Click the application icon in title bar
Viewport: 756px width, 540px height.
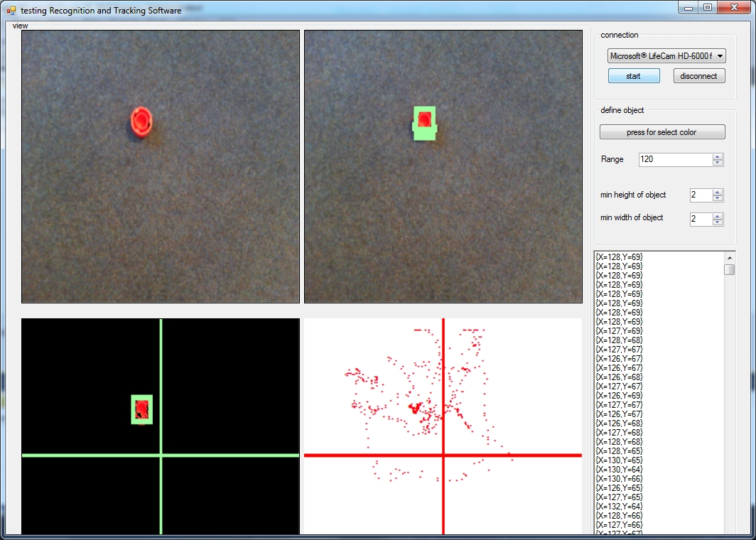click(x=11, y=10)
